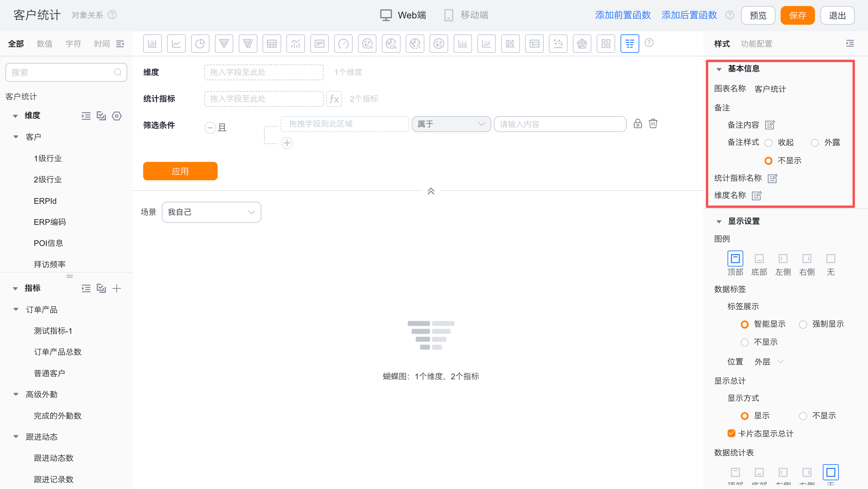
Task: Select the pie chart type icon
Action: pyautogui.click(x=200, y=43)
